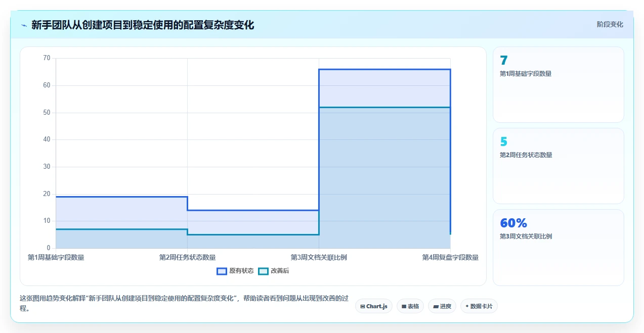
Task: Toggle the 原有状态 legend entry
Action: (235, 271)
